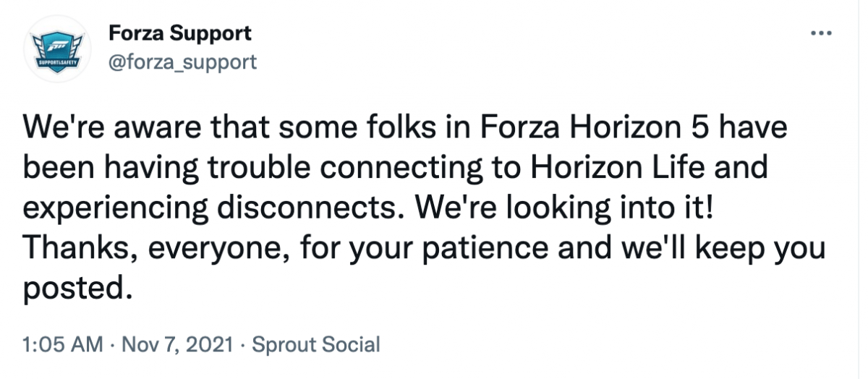The width and height of the screenshot is (868, 379).
Task: Click the 1:05 AM timestamp
Action: point(62,344)
